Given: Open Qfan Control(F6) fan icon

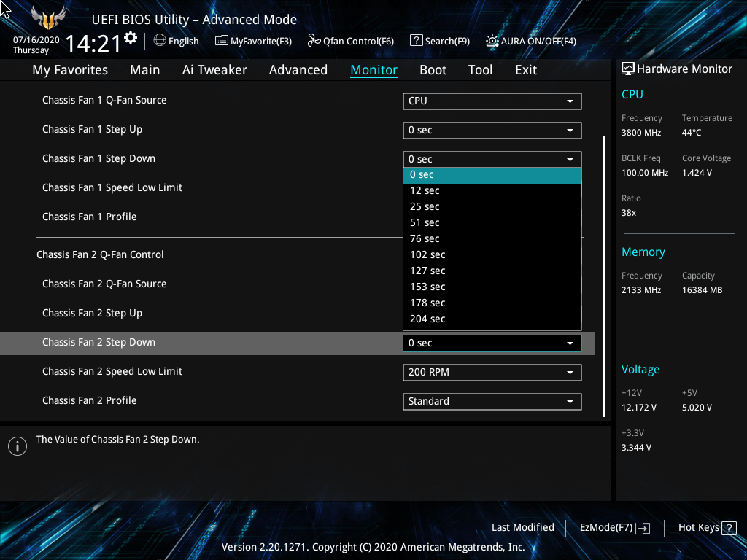Looking at the screenshot, I should click(x=314, y=41).
